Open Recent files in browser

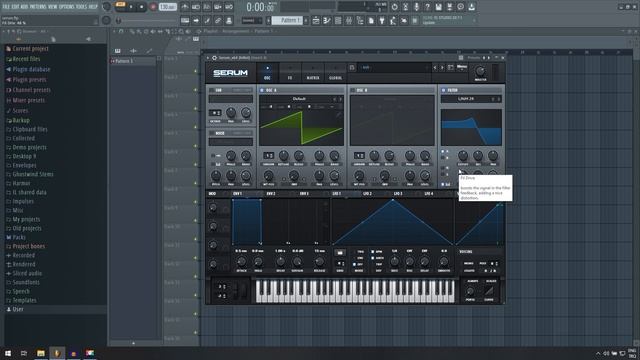(26, 59)
